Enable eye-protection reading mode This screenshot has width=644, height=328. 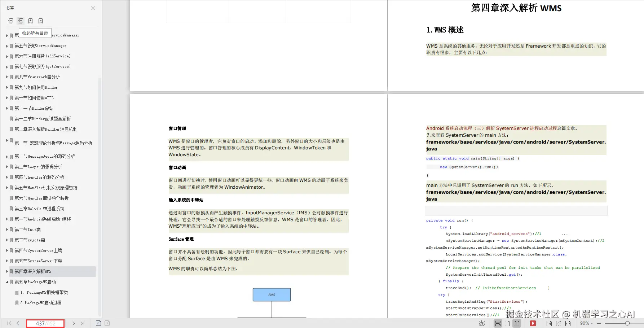(481, 323)
